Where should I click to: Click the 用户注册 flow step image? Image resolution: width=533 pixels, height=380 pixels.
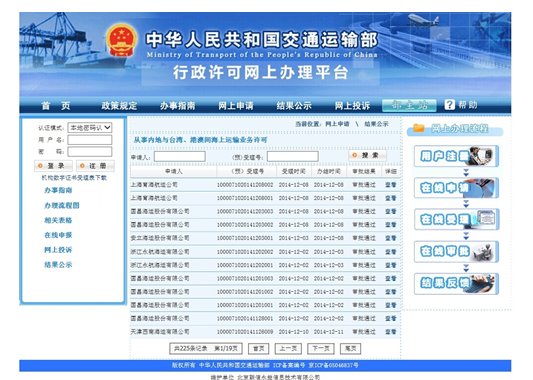tap(456, 156)
